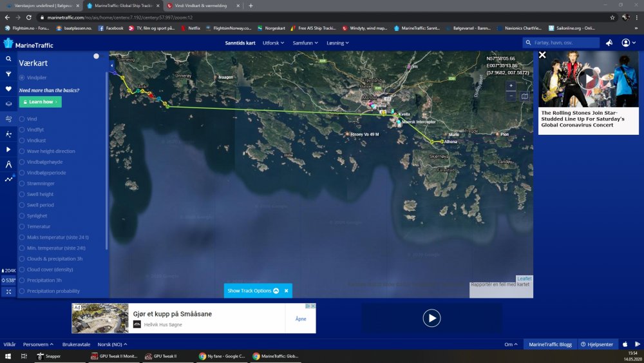Open a new browser tab
644x363 pixels.
(251, 6)
